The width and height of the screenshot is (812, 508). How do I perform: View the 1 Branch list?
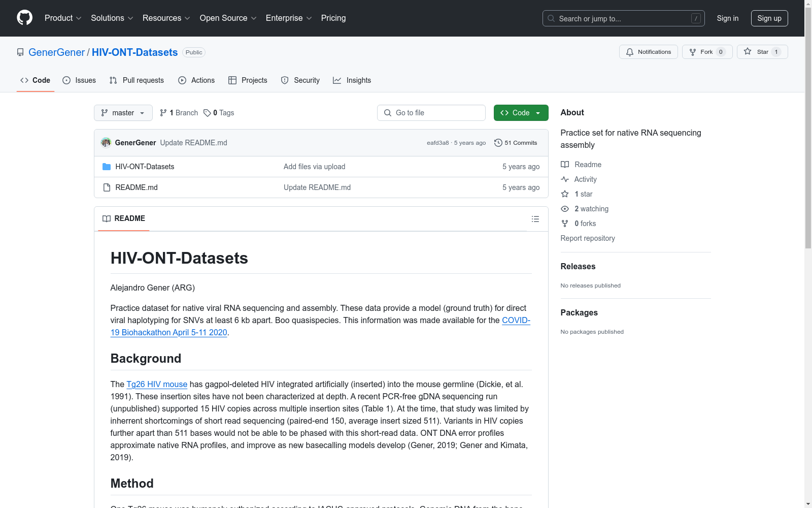(179, 113)
